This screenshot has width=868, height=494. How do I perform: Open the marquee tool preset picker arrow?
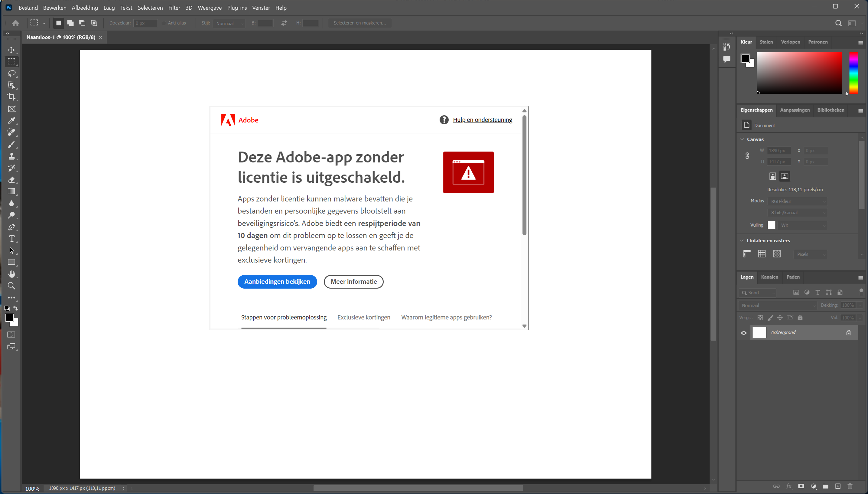tap(44, 23)
